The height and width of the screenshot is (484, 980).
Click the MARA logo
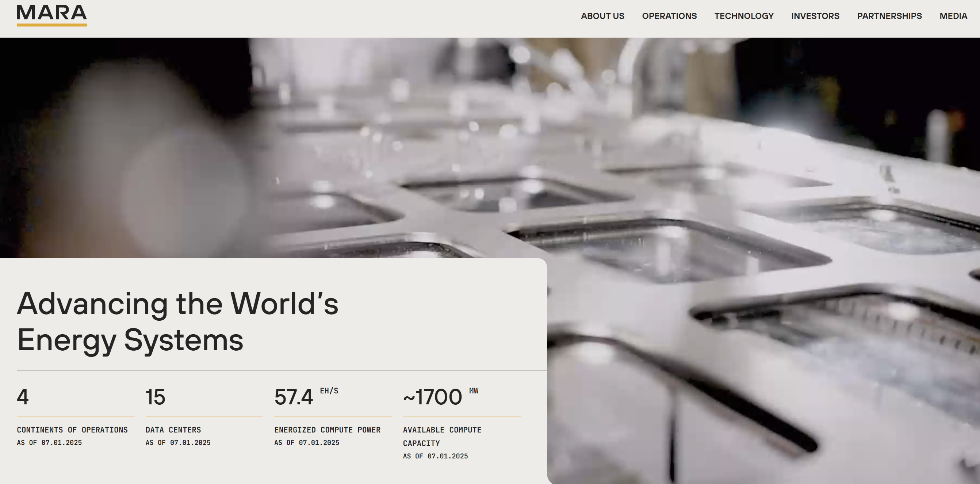point(52,15)
